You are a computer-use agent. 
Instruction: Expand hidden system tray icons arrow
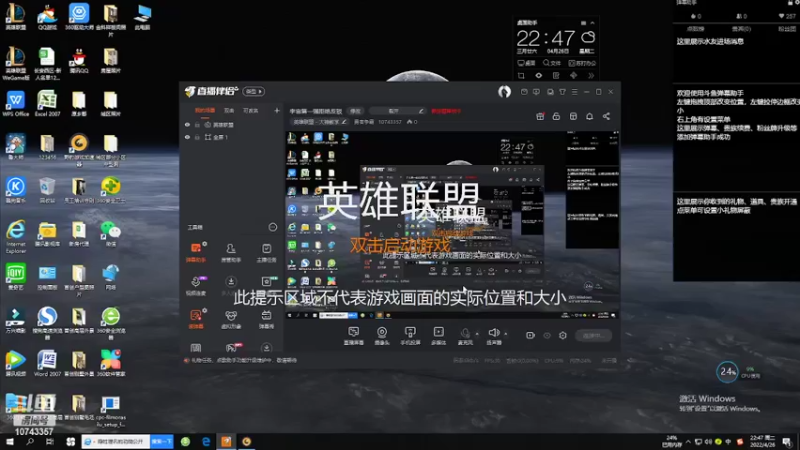[688, 441]
